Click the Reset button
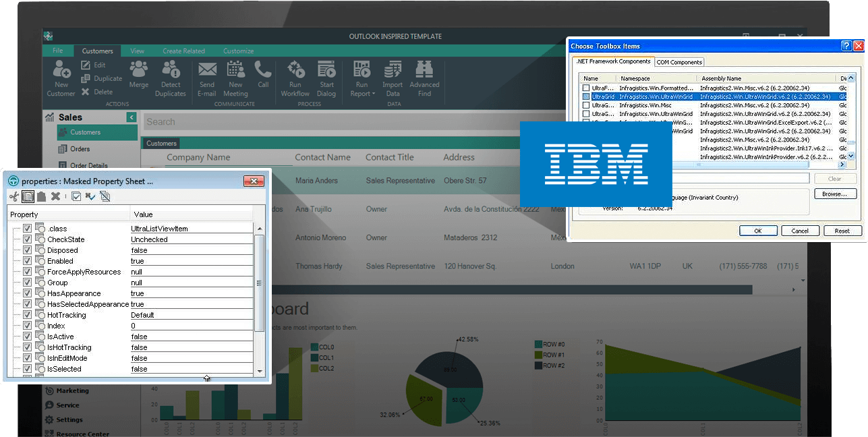Viewport: 868px width, 437px height. (842, 231)
